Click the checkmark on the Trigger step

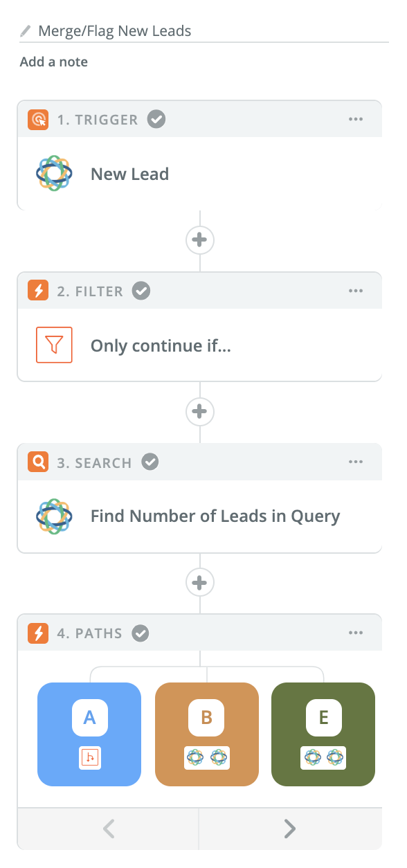pyautogui.click(x=157, y=120)
